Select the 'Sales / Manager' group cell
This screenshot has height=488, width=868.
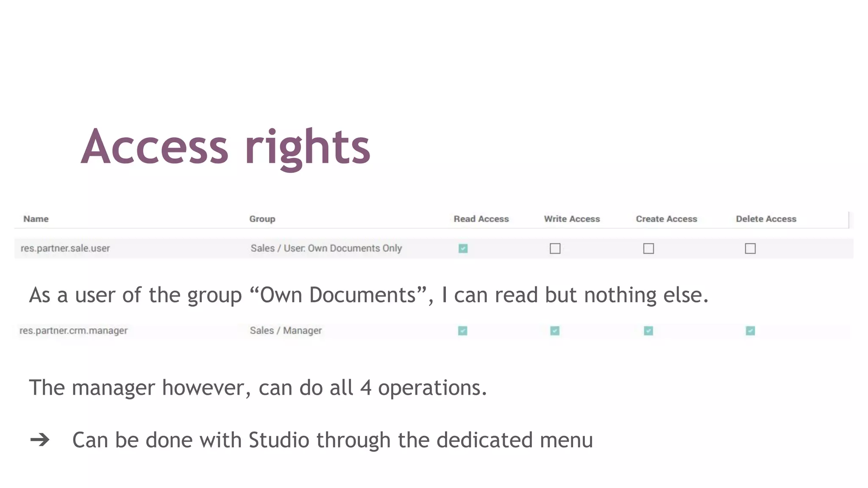point(286,330)
